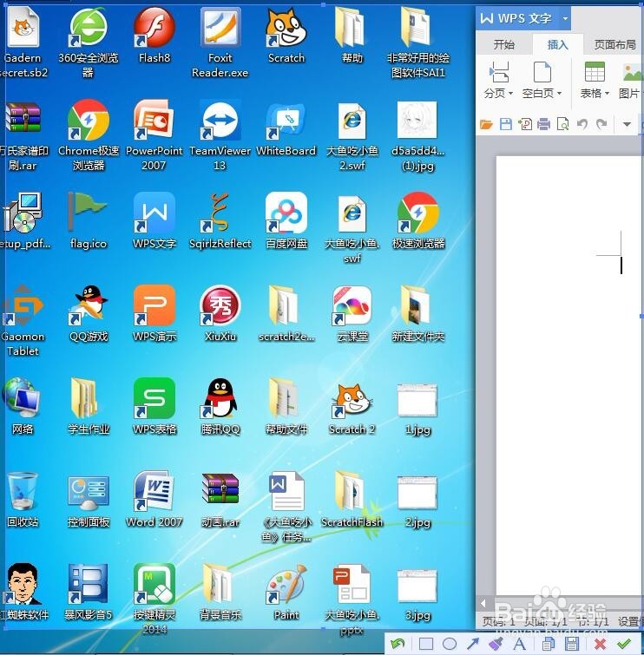Expand the 空白页 dropdown arrow
644x655 pixels.
click(x=559, y=93)
